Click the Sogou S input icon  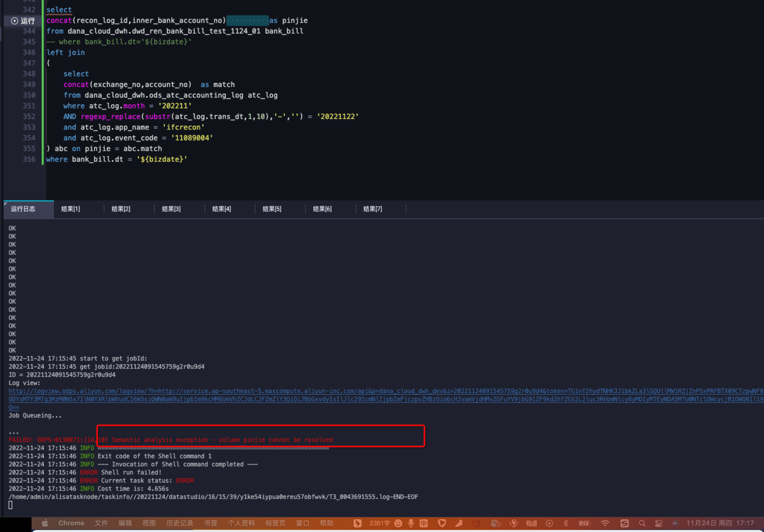click(x=625, y=523)
